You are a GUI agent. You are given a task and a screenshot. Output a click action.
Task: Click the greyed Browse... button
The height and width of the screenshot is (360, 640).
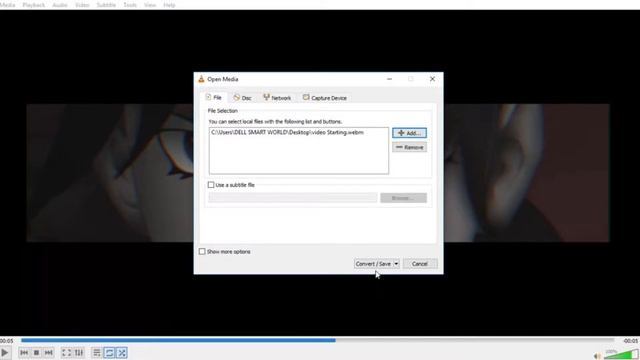click(x=403, y=198)
